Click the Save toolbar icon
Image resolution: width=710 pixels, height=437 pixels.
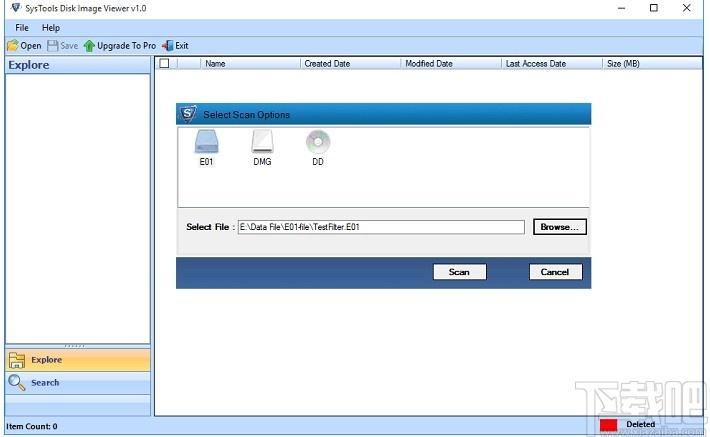click(x=53, y=46)
